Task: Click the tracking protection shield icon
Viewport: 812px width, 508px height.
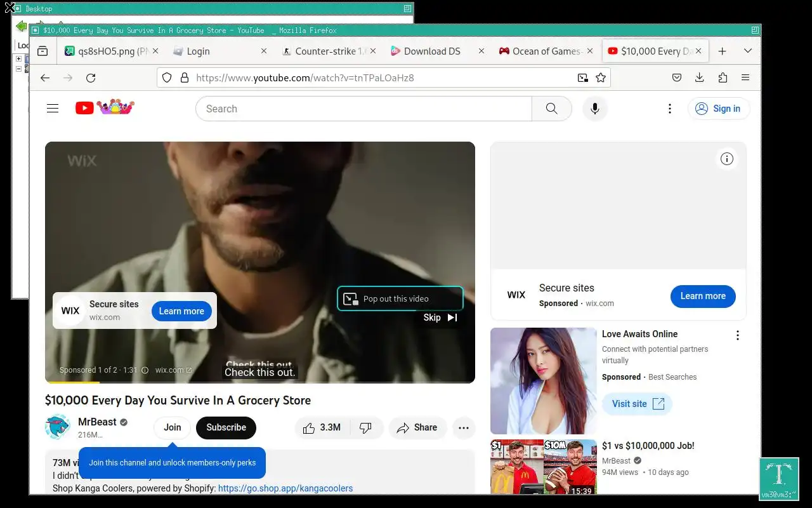Action: click(167, 77)
